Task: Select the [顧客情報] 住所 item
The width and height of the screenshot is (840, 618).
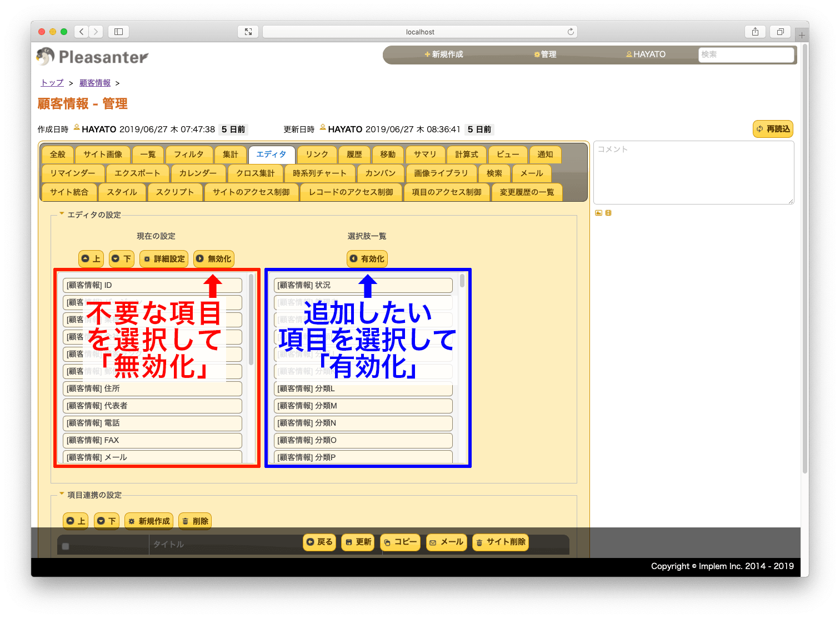Action: [152, 388]
